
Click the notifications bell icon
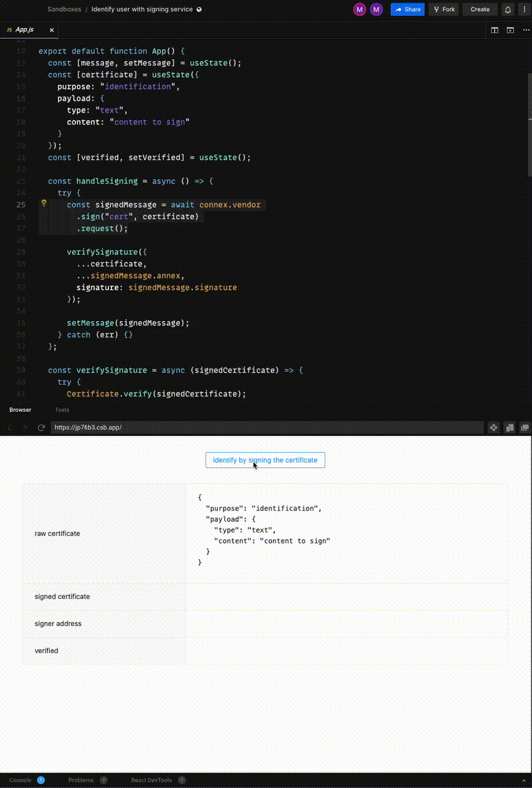pos(507,9)
